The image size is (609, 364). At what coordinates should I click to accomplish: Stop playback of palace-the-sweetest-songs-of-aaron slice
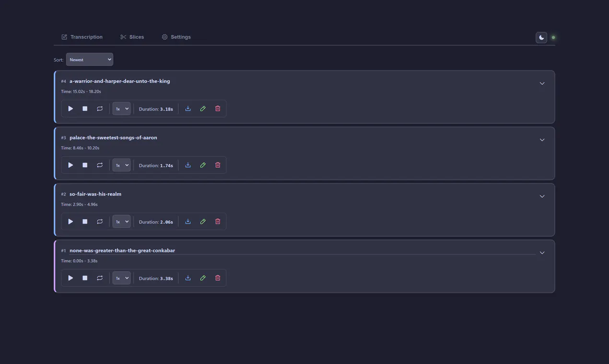coord(85,165)
